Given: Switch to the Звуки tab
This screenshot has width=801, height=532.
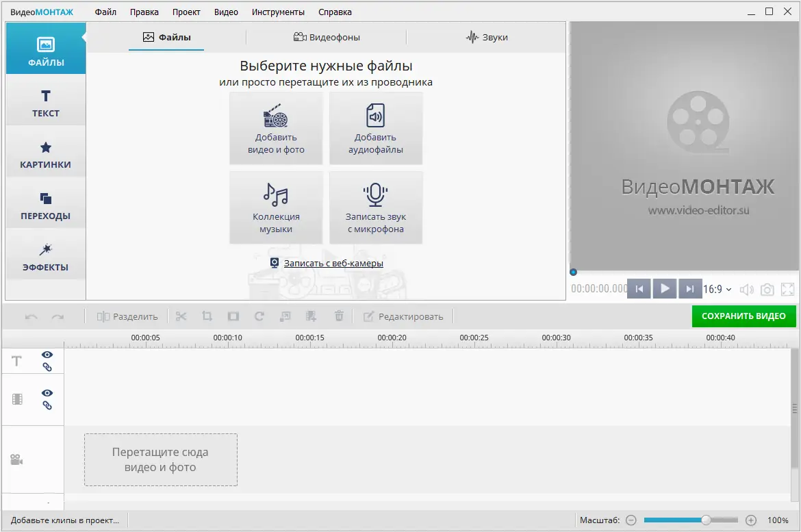Looking at the screenshot, I should tap(487, 37).
